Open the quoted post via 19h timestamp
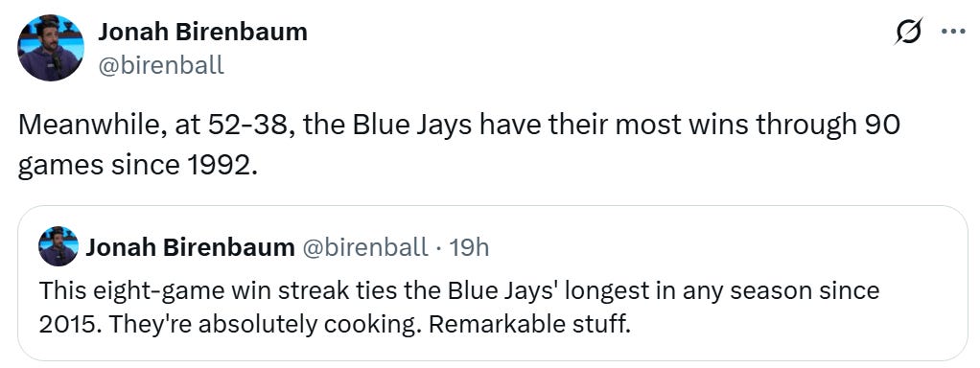980x368 pixels. (469, 248)
